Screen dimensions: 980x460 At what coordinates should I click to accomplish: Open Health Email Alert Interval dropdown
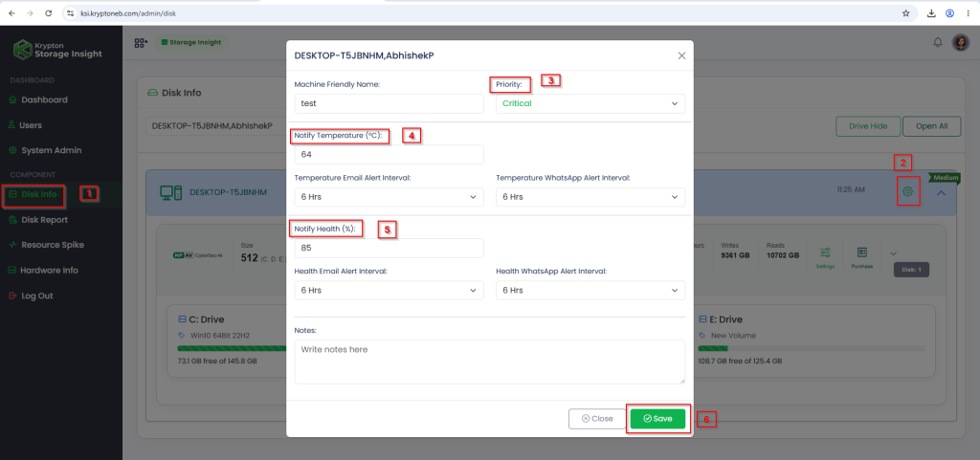coord(389,290)
